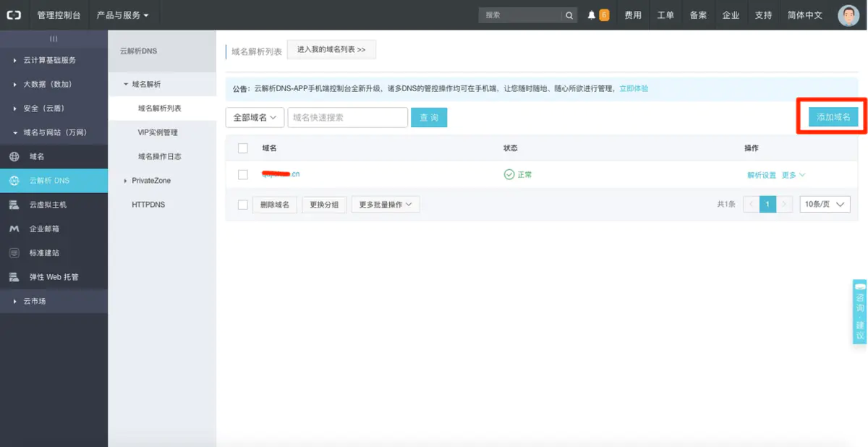868x447 pixels.
Task: Open 标准建站 in the left sidebar
Action: pos(14,253)
